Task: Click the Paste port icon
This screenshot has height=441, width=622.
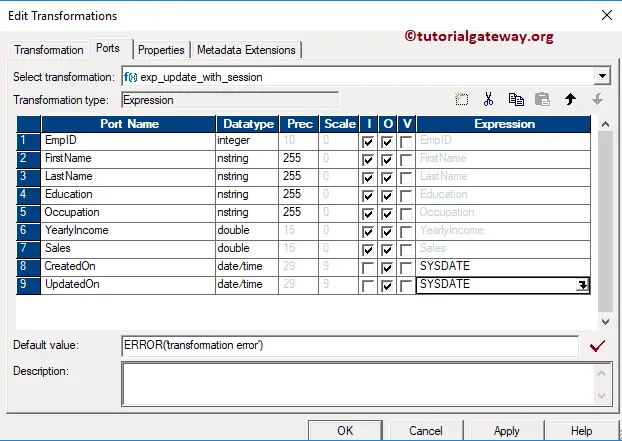Action: pyautogui.click(x=543, y=100)
